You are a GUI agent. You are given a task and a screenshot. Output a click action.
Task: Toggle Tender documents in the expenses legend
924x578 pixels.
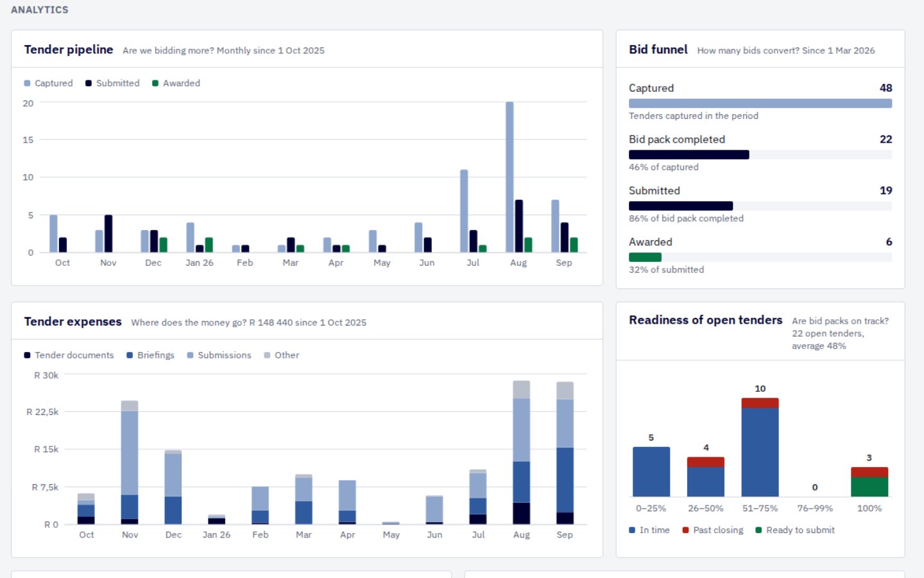(69, 355)
